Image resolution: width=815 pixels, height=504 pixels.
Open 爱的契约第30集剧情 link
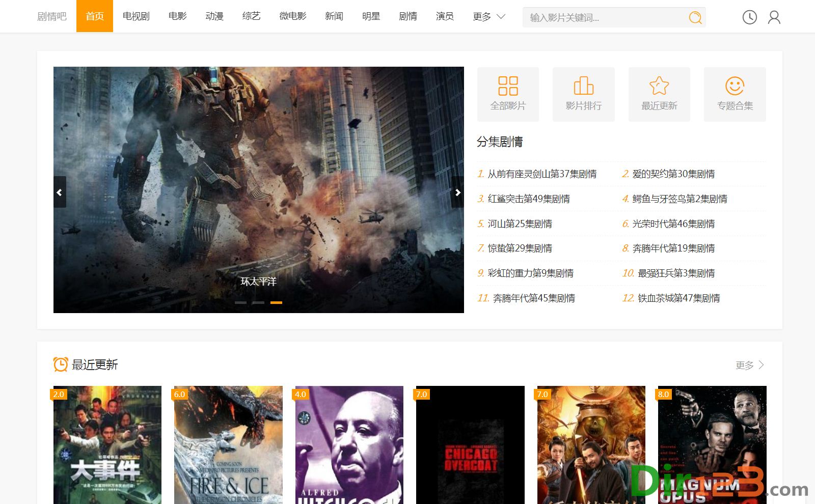(673, 174)
